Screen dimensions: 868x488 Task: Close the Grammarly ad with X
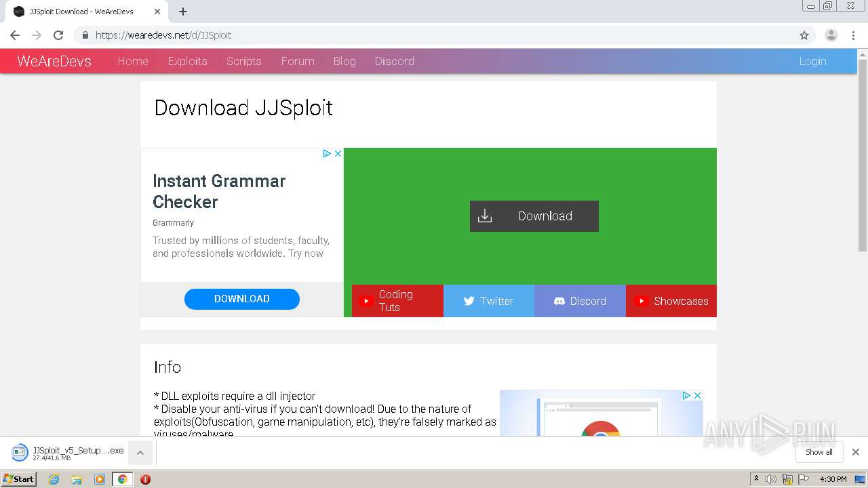[338, 154]
